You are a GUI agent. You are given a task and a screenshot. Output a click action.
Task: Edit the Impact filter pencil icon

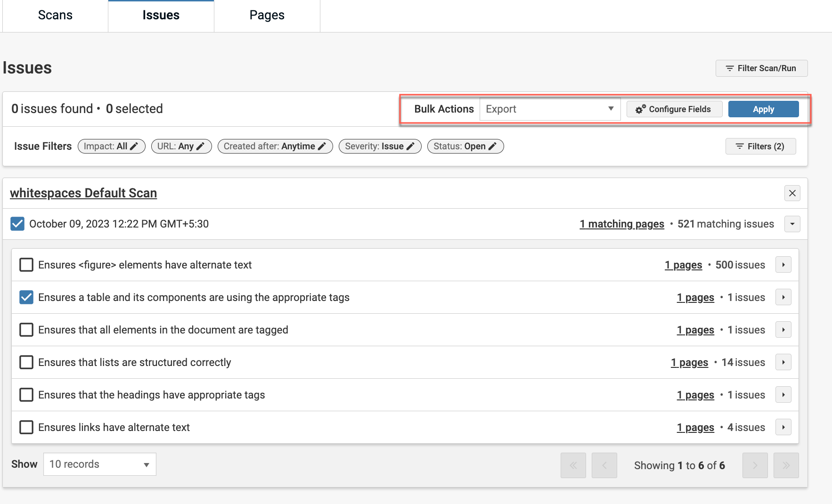tap(134, 146)
